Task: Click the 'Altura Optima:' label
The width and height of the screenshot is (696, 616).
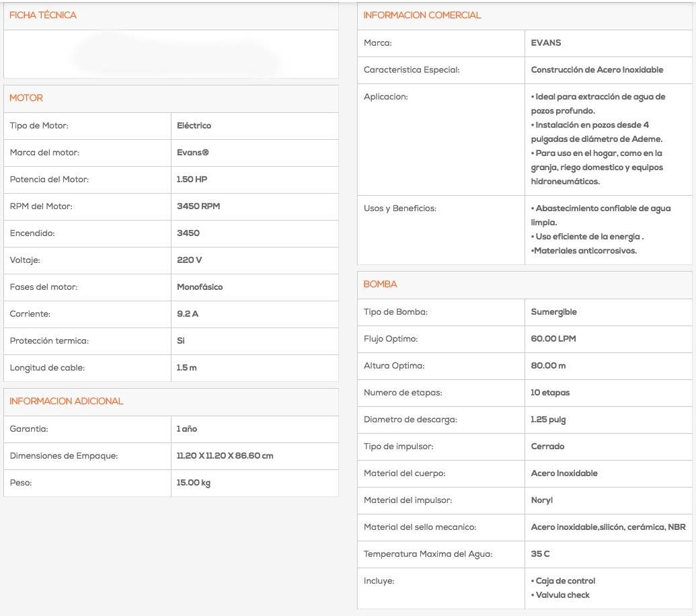Action: pos(394,366)
